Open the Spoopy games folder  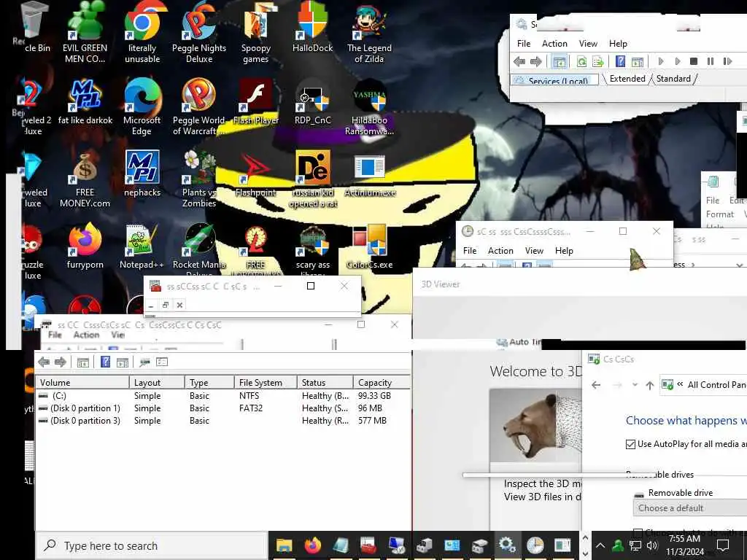tap(256, 32)
